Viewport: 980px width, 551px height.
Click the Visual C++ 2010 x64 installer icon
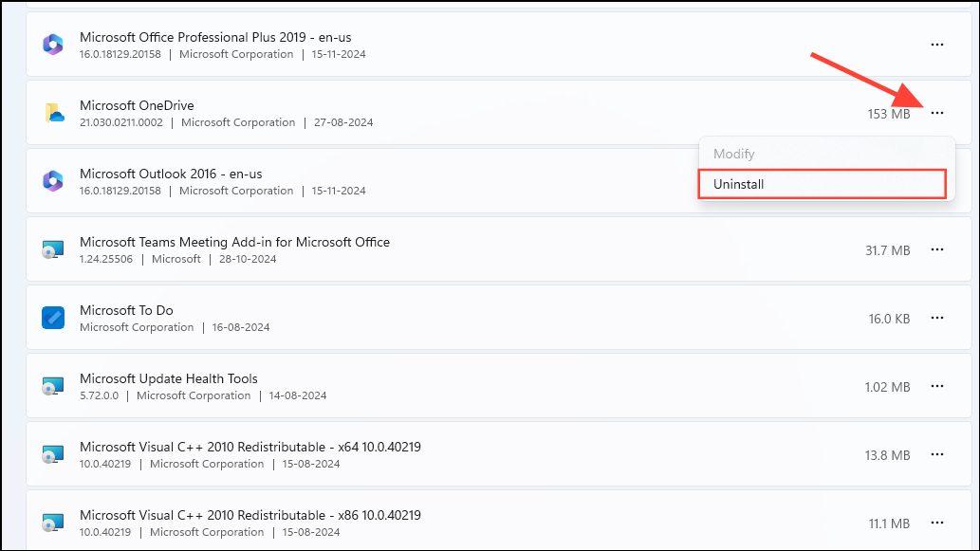click(x=53, y=455)
